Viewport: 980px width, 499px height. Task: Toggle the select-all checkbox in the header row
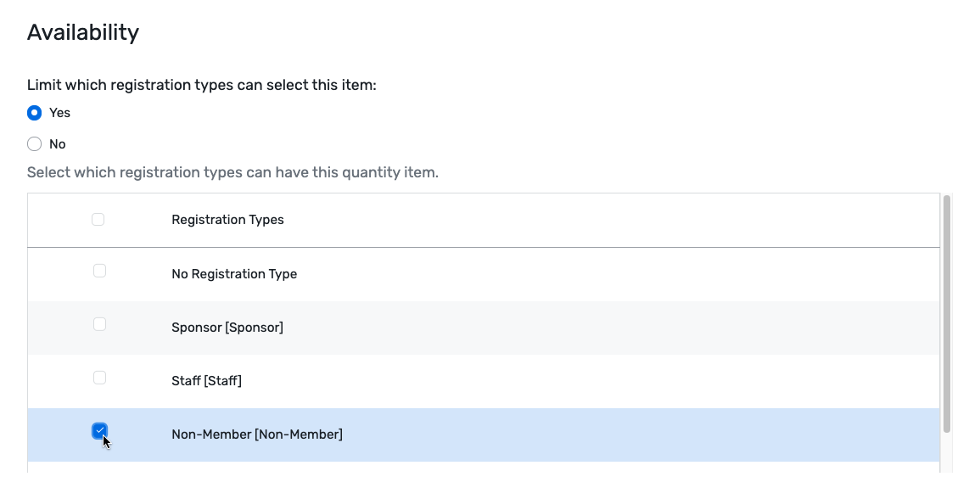coord(98,218)
